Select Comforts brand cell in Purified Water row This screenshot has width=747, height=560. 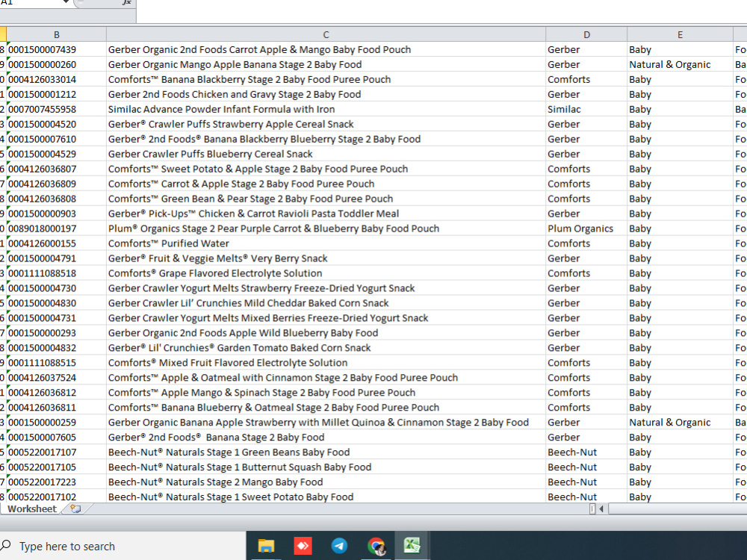(x=586, y=243)
